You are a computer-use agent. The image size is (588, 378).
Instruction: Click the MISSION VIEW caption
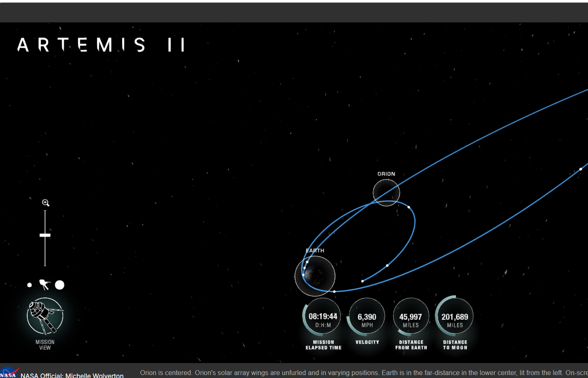pos(45,345)
